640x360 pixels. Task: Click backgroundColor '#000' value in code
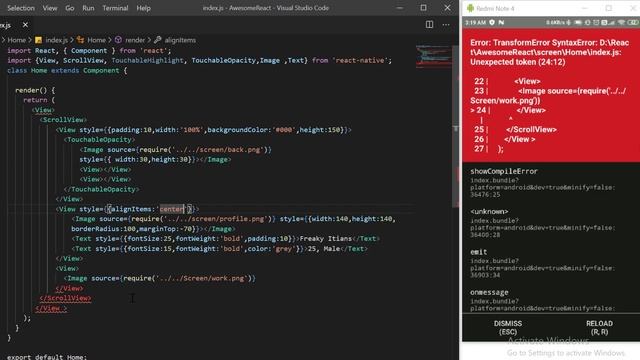pyautogui.click(x=284, y=130)
